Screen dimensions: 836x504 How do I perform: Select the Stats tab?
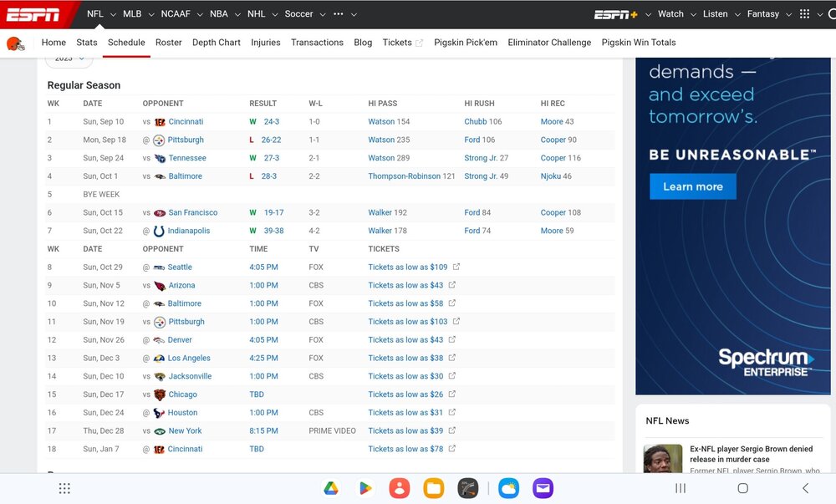[x=87, y=43]
